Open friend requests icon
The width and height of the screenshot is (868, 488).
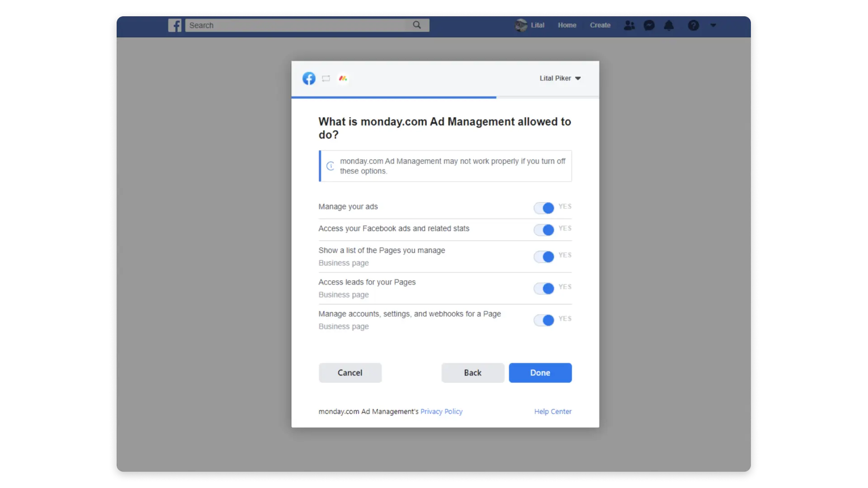pos(629,25)
